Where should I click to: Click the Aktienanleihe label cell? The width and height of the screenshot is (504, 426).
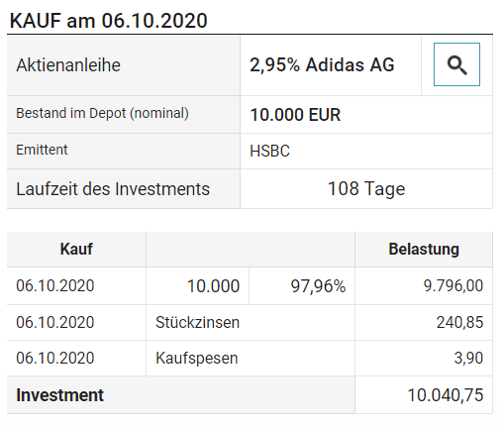coord(124,65)
